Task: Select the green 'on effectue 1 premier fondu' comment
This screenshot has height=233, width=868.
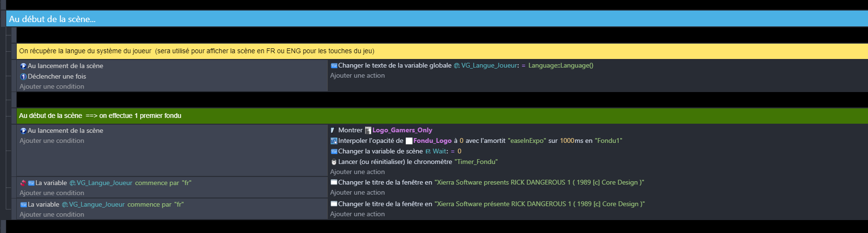Action: (100, 116)
